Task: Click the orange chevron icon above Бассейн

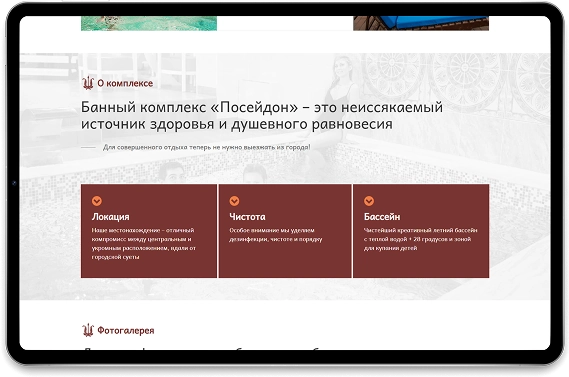Action: pyautogui.click(x=369, y=201)
